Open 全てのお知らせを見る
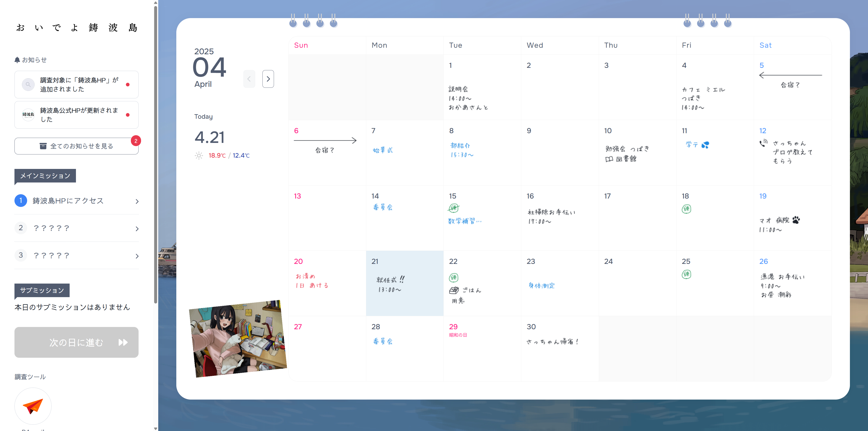Screen dimensions: 868x431 coord(76,146)
